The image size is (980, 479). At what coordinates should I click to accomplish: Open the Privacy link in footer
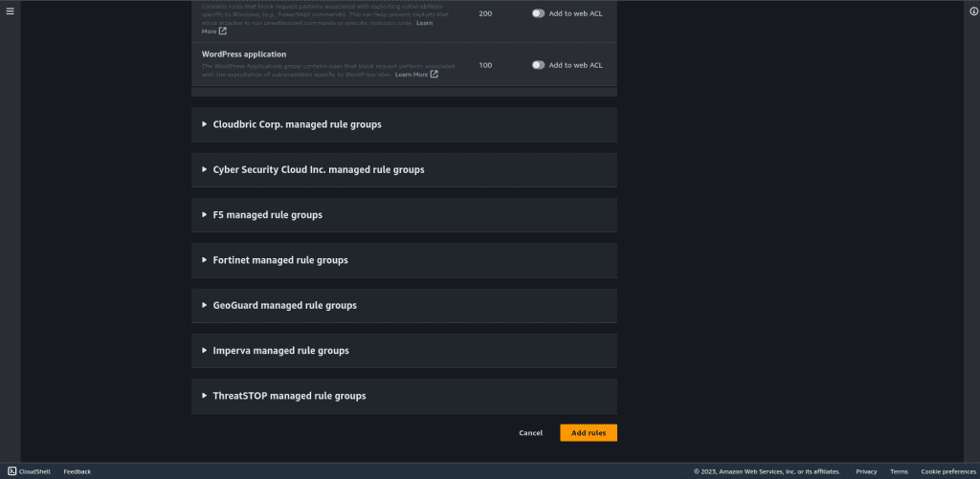(x=866, y=471)
